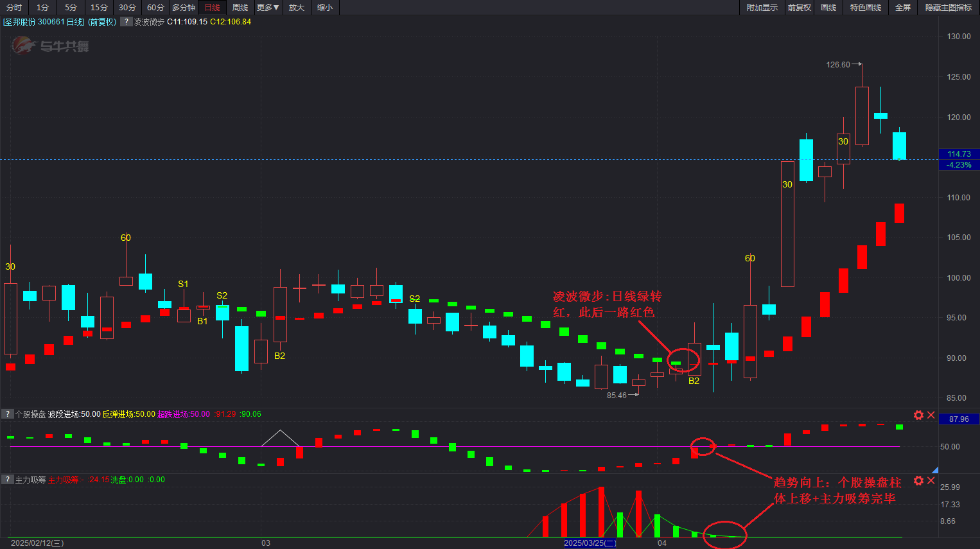Screen dimensions: 980x549
Task: Close the 主力吸筹 indicator panel
Action: [931, 481]
